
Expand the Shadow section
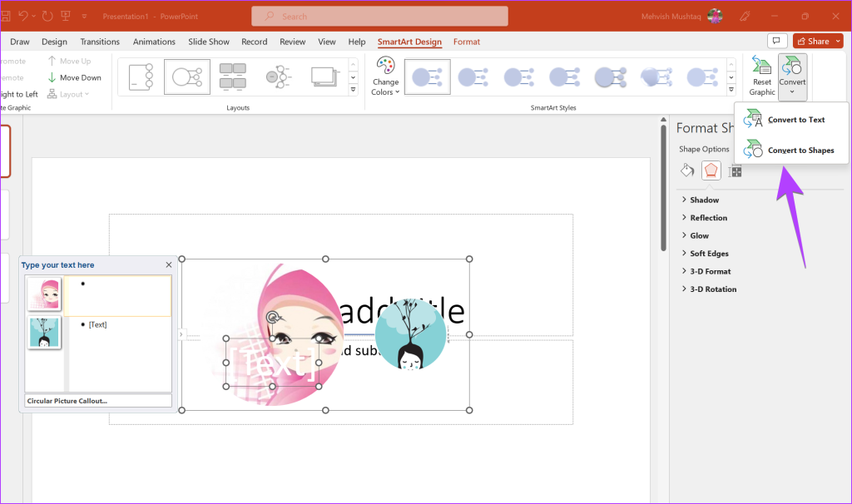[x=704, y=200]
